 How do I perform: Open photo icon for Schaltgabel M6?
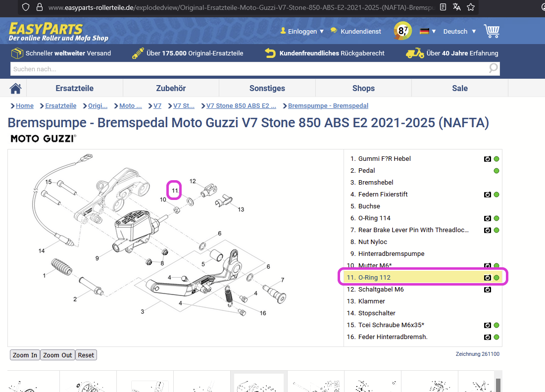[487, 290]
